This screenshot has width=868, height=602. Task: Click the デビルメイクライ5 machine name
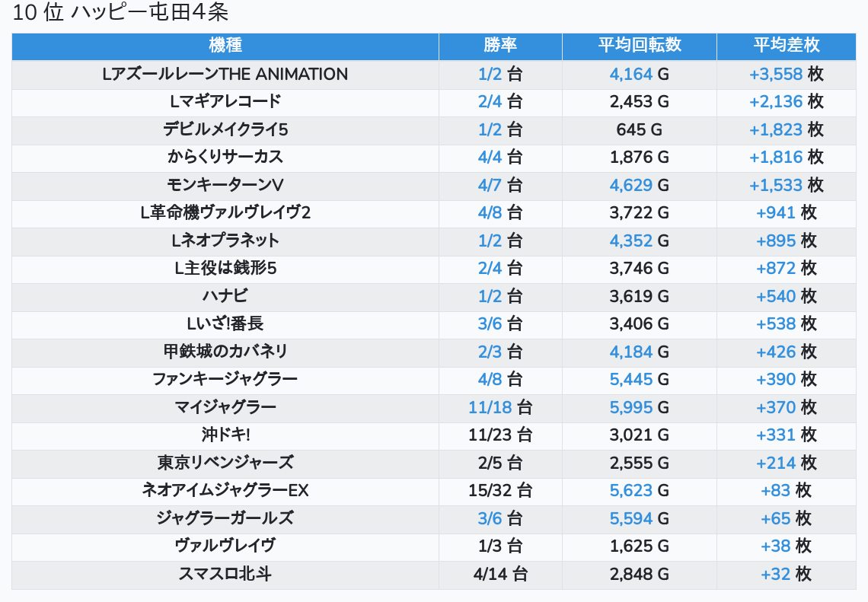(225, 129)
